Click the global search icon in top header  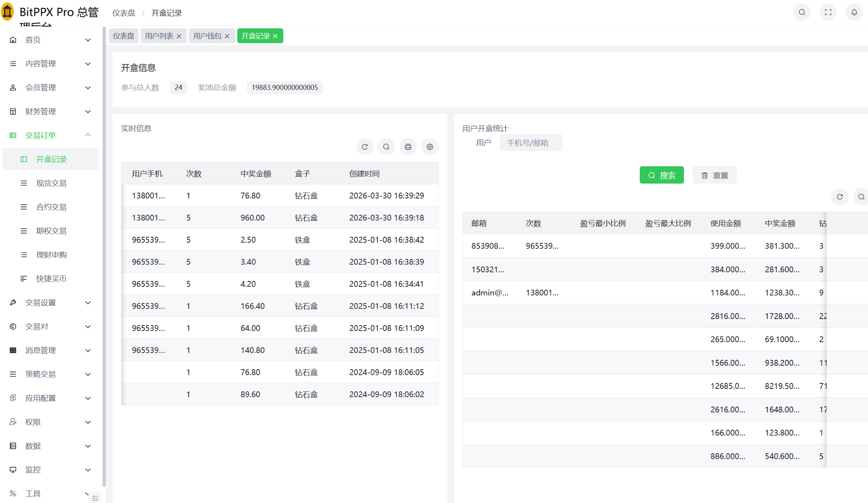802,12
